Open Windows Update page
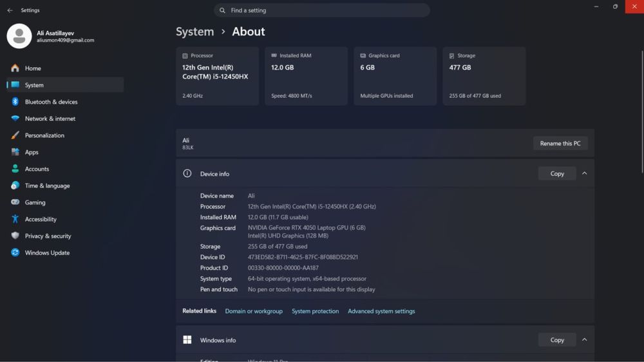This screenshot has width=644, height=362. (x=65, y=252)
